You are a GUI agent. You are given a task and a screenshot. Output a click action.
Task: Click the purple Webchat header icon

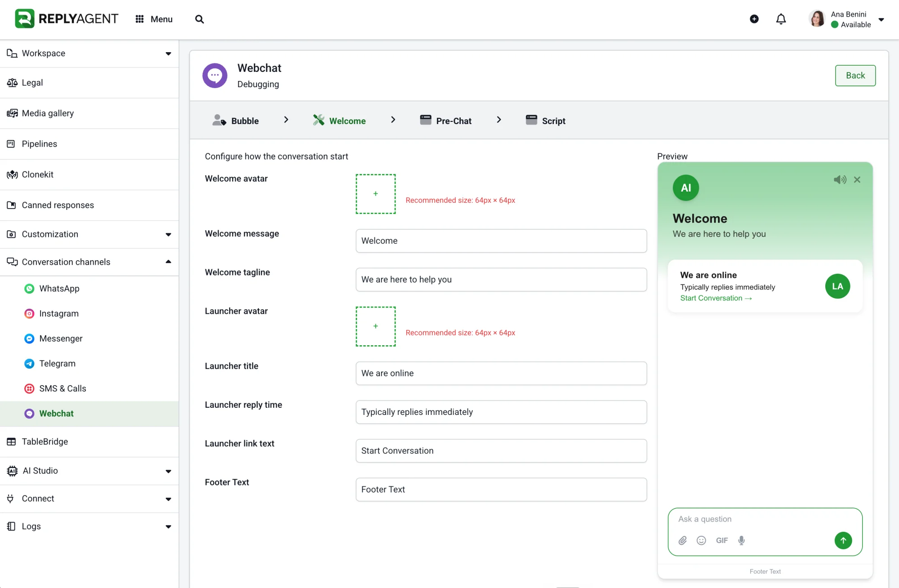(215, 76)
